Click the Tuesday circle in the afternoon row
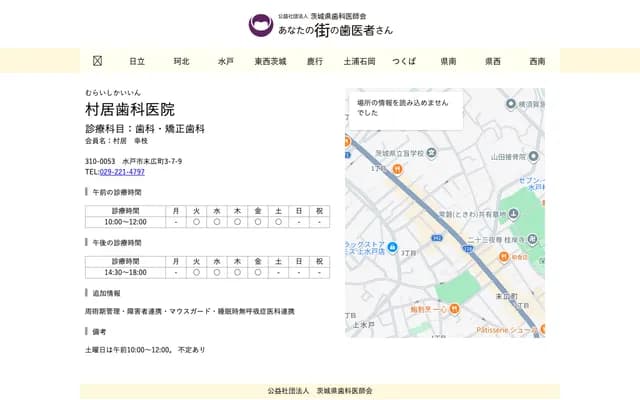 pyautogui.click(x=196, y=273)
